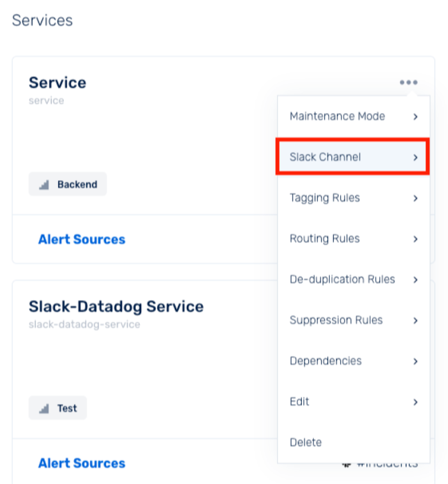This screenshot has height=484, width=448.
Task: Choose the Slack Channel menu entry
Action: point(353,157)
